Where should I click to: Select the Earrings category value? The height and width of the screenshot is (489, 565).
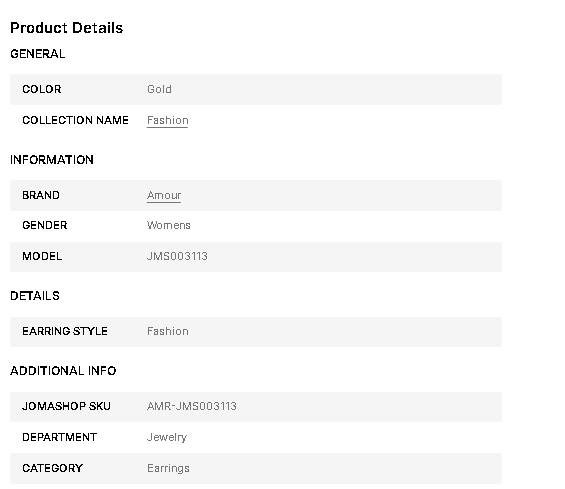pos(168,468)
